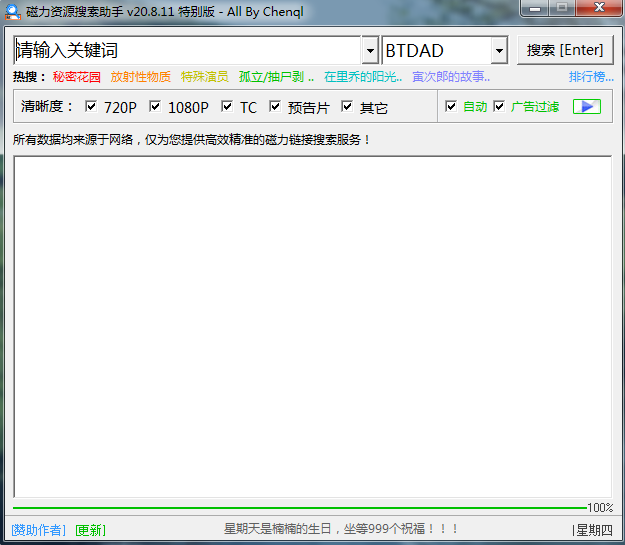Click the 100% progress label
The width and height of the screenshot is (625, 545).
pos(600,508)
